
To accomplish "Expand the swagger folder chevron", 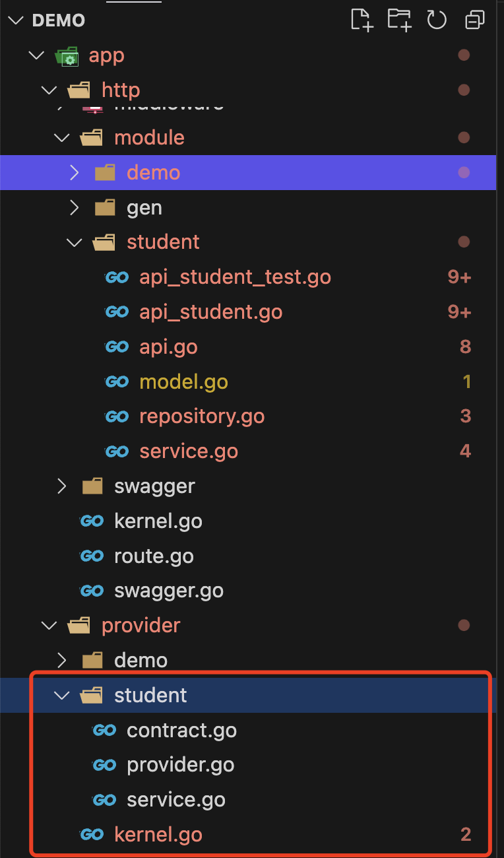I will (62, 486).
